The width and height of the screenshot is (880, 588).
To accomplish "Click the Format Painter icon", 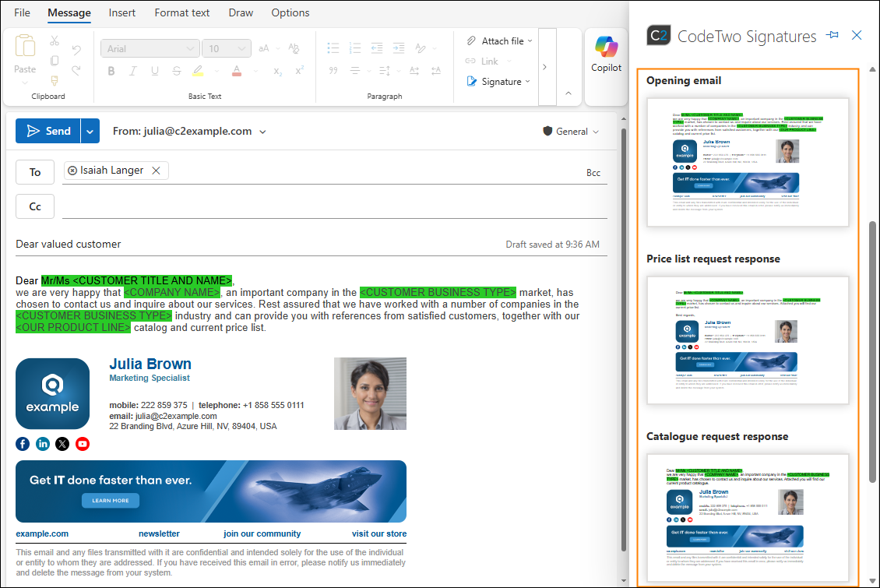I will (55, 81).
